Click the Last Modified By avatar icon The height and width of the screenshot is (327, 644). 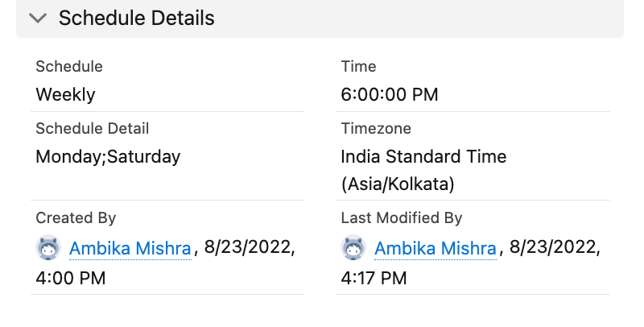coord(354,248)
